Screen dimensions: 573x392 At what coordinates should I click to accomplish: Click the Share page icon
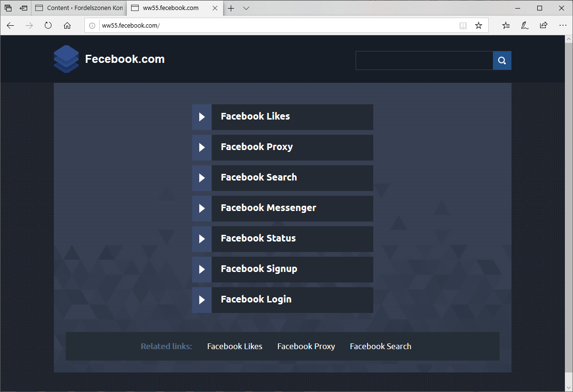[x=543, y=26]
